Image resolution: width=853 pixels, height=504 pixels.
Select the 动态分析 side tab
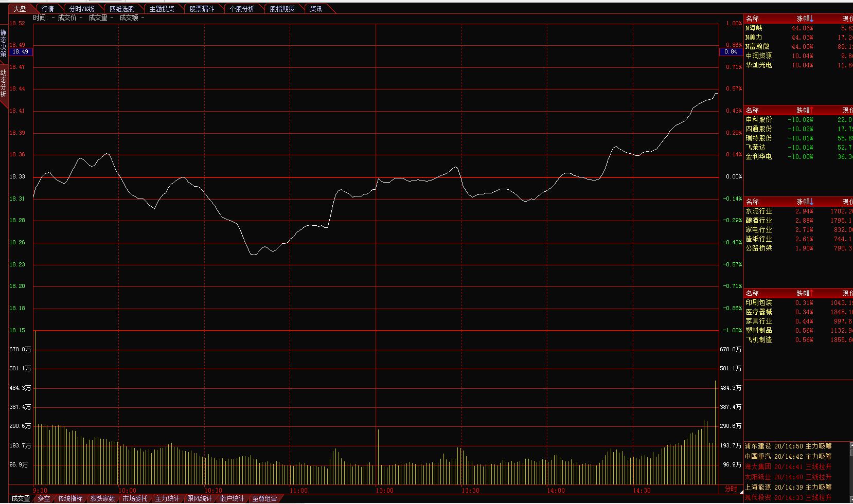click(4, 84)
